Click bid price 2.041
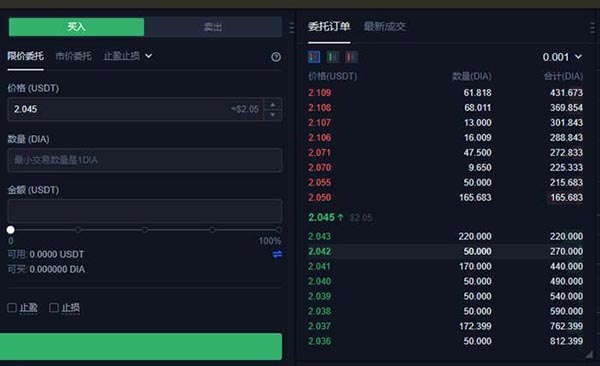The height and width of the screenshot is (366, 600). click(x=320, y=266)
